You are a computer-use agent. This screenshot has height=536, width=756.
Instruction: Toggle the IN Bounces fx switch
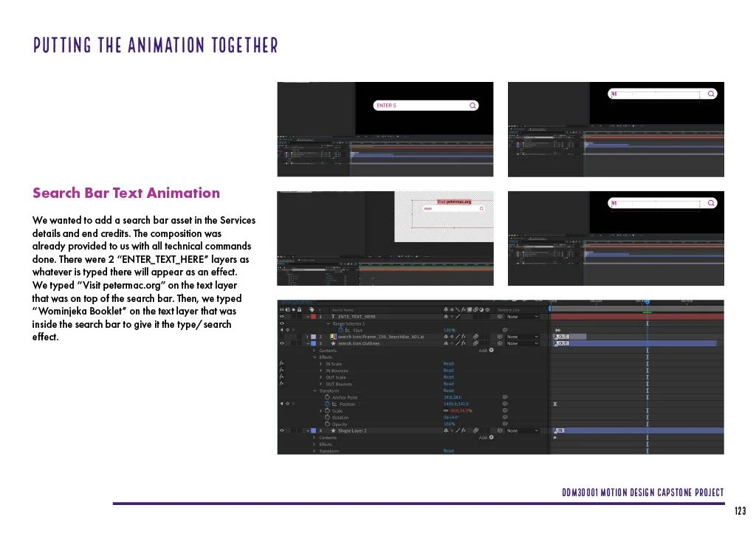[x=281, y=371]
